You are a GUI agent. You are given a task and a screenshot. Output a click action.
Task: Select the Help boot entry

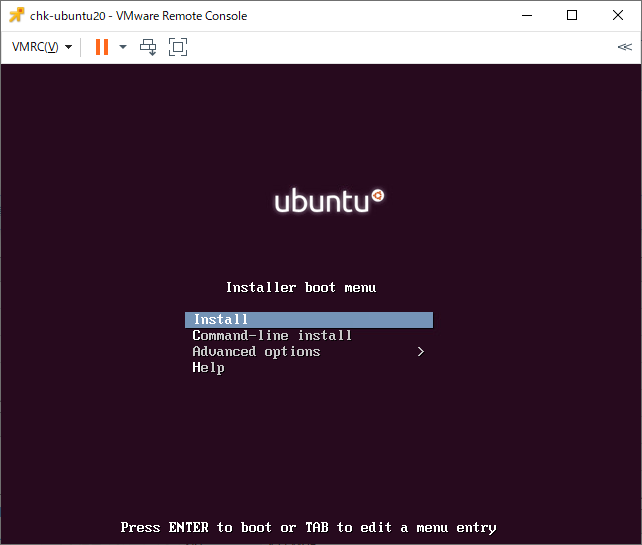point(208,368)
